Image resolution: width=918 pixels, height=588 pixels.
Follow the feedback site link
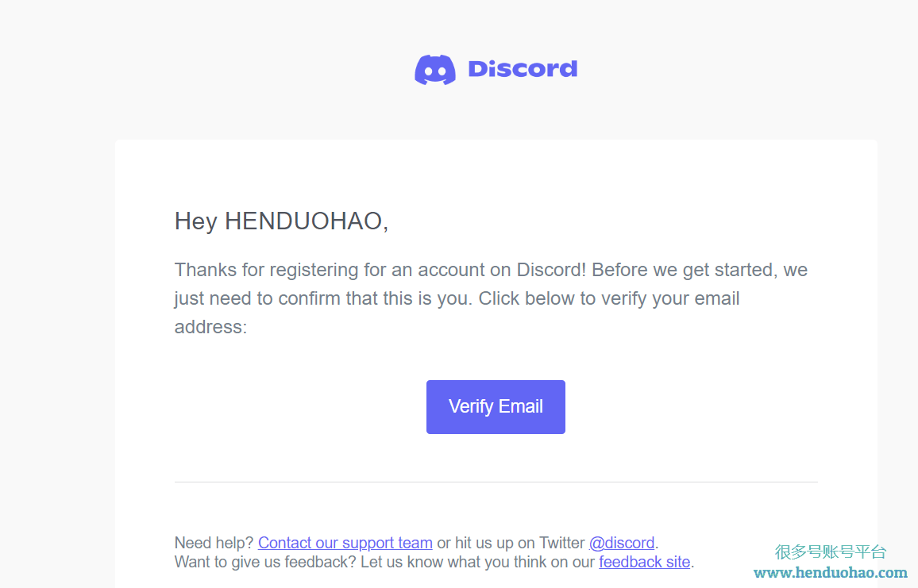tap(644, 563)
